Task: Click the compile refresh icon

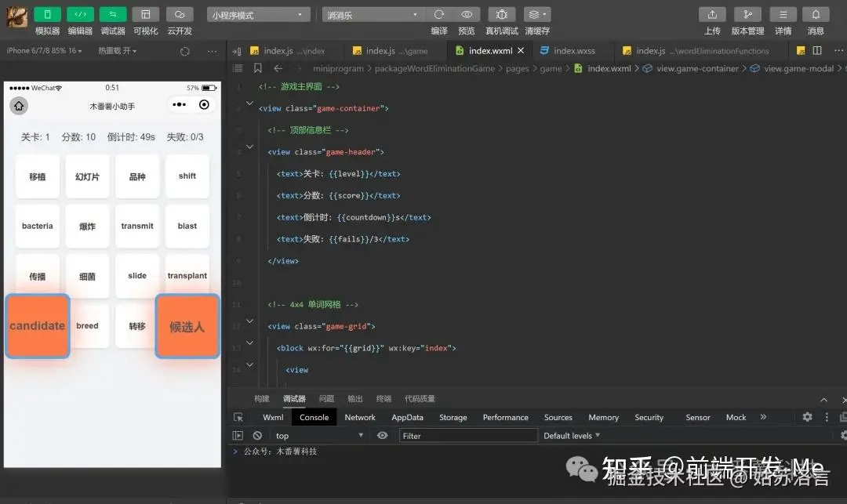Action: tap(438, 15)
